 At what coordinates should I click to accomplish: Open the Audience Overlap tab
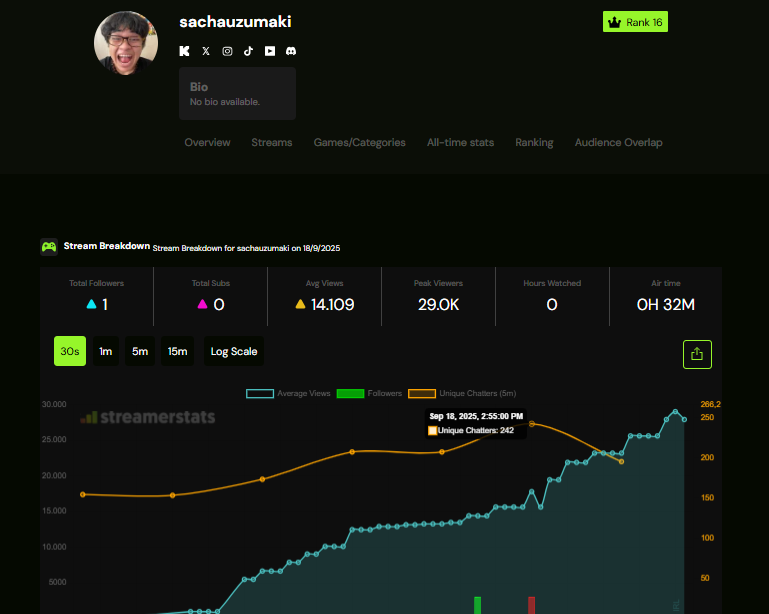point(618,143)
